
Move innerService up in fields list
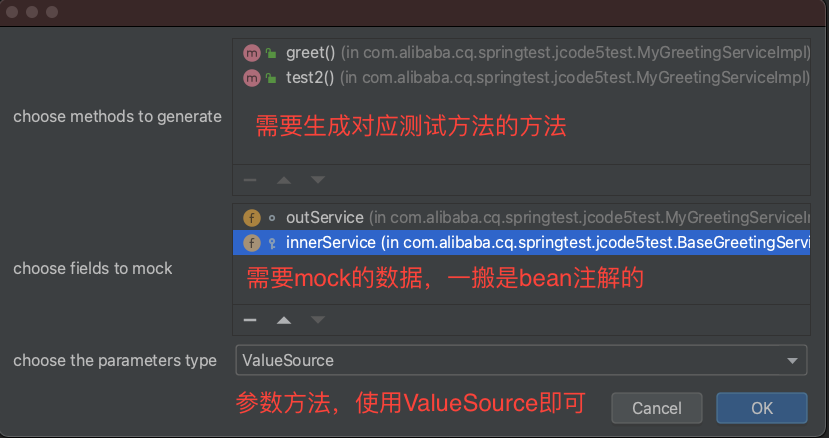tap(284, 320)
